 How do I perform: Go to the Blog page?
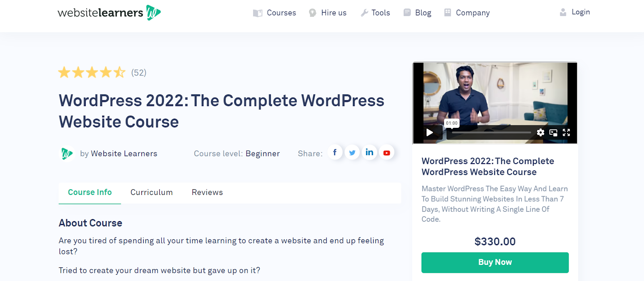[x=423, y=13]
